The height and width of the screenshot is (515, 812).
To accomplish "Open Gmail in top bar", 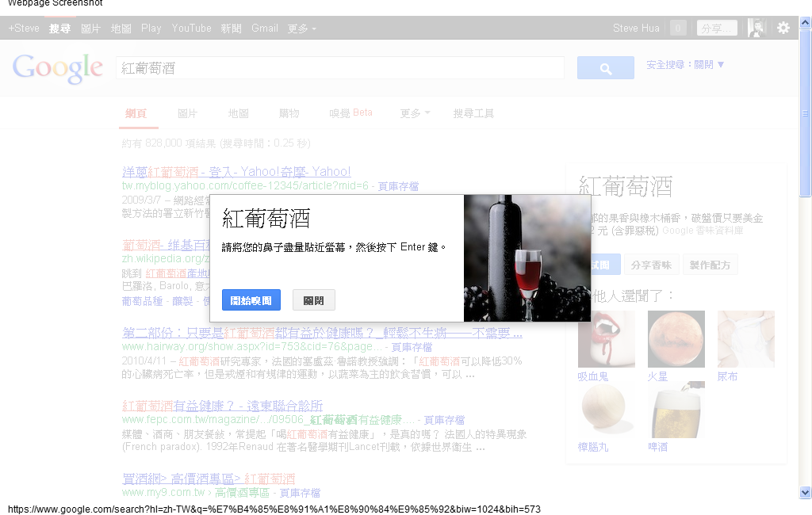I will [265, 29].
